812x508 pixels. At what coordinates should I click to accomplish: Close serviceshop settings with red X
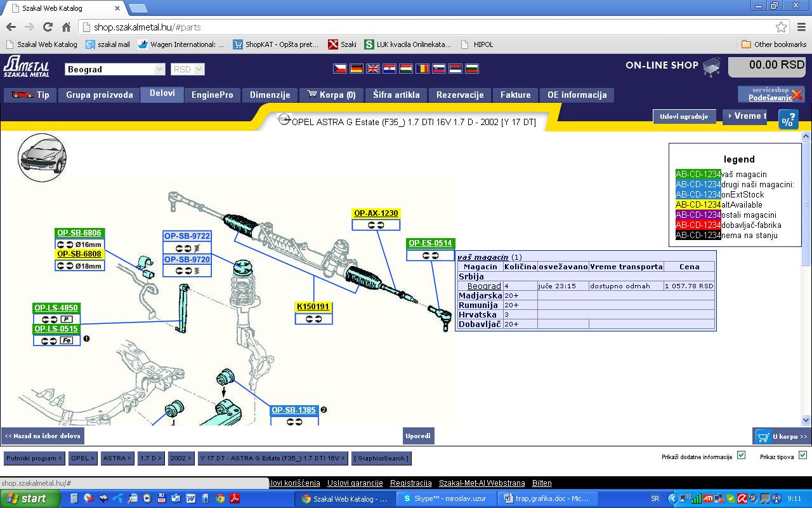pos(797,95)
